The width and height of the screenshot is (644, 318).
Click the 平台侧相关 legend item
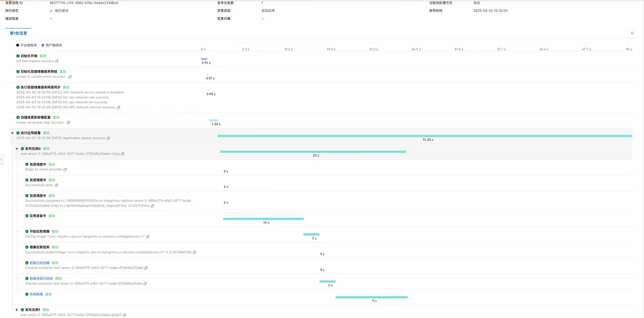(27, 45)
